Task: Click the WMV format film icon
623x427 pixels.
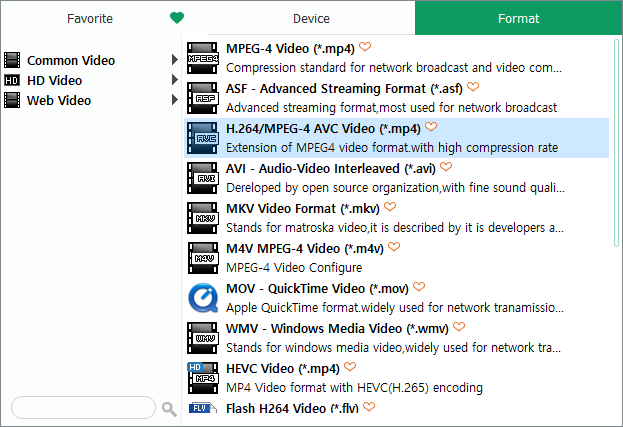Action: (203, 338)
